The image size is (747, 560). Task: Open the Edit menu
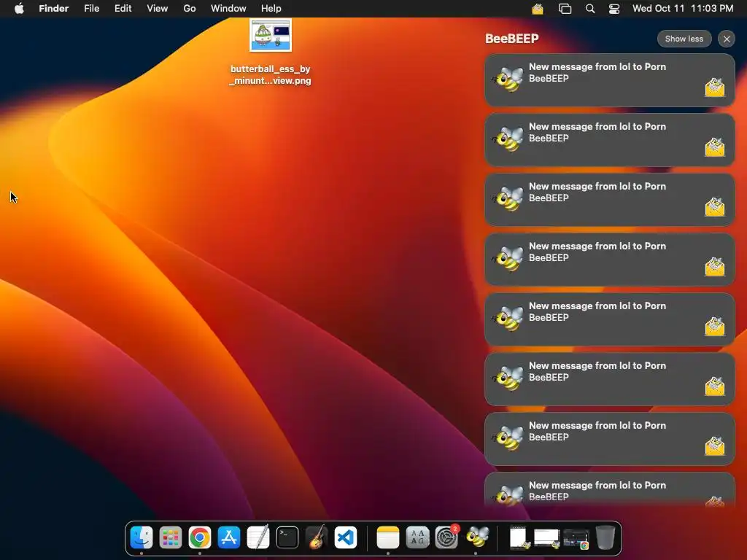tap(123, 9)
